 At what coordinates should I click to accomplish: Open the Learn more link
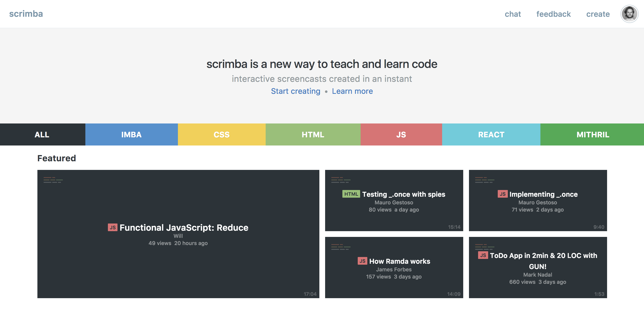coord(352,91)
